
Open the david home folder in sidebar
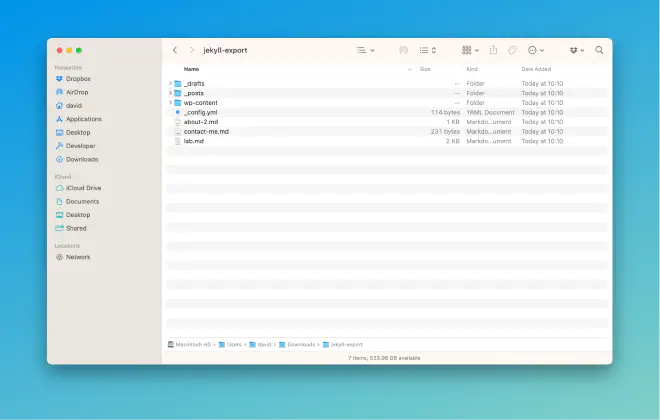coord(69,106)
